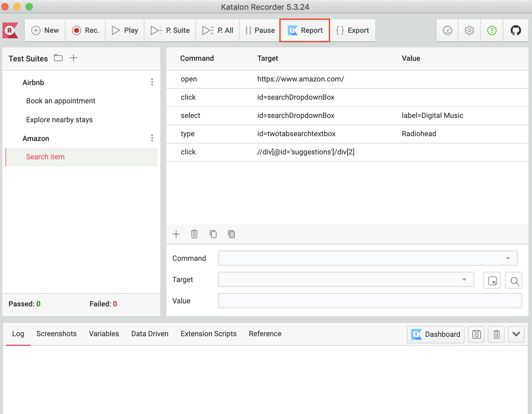Open the GitHub icon
532x414 pixels.
(516, 30)
